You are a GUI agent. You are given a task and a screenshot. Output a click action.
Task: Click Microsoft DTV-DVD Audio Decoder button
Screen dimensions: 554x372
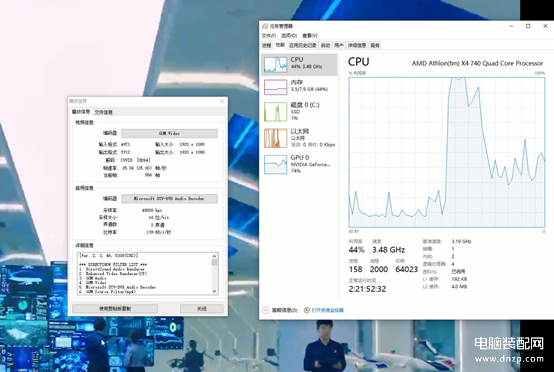(x=169, y=199)
